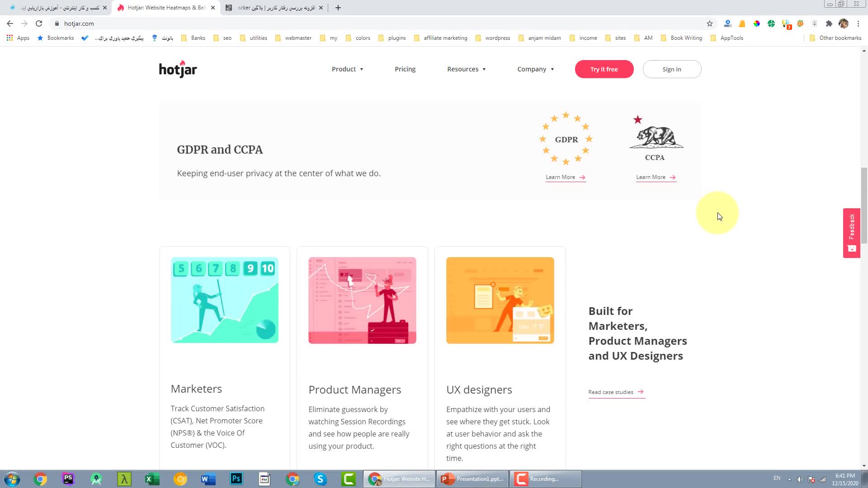The image size is (868, 488).
Task: Click the Hotjar logo
Action: pos(178,69)
